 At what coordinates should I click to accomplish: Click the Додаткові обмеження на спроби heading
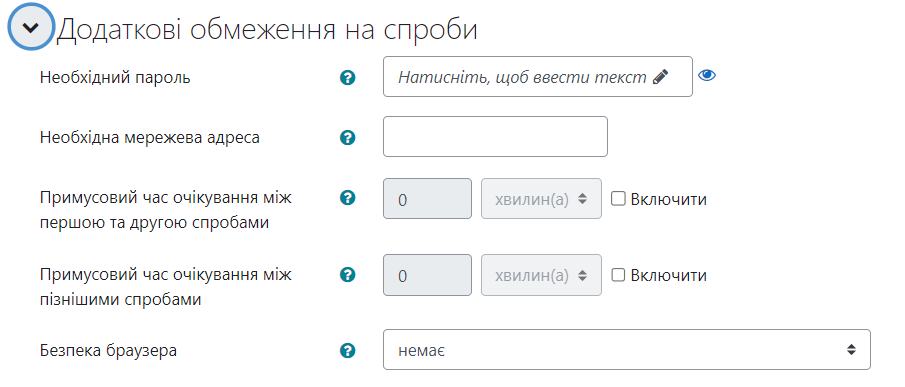267,29
